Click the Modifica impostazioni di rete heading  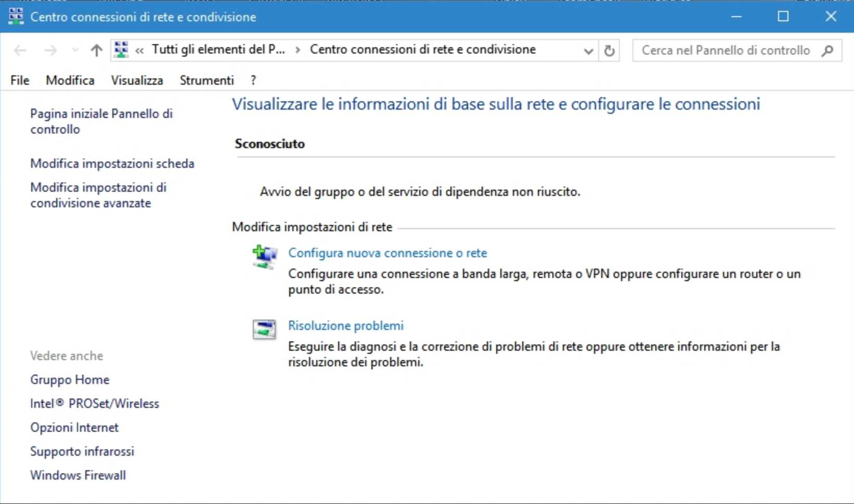(x=312, y=227)
